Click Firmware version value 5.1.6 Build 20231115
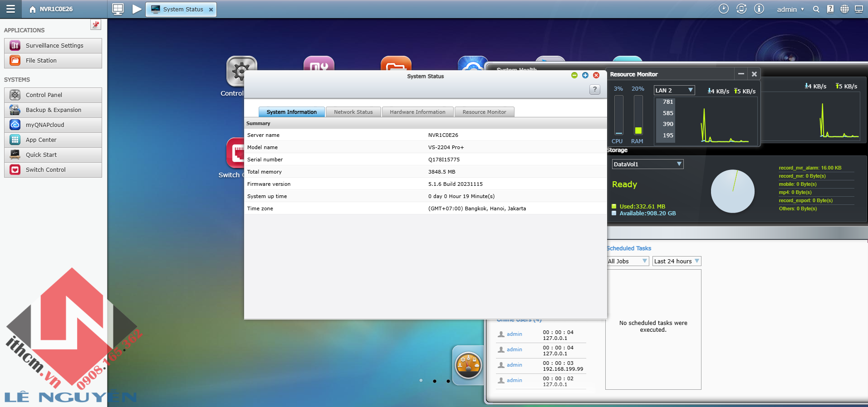 tap(456, 184)
